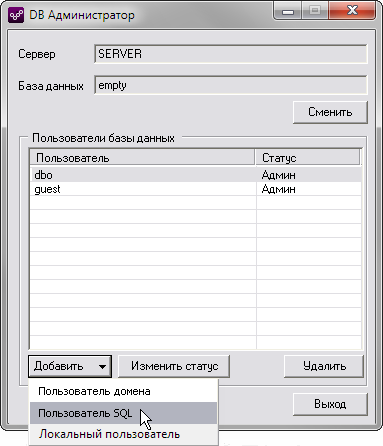The width and height of the screenshot is (383, 446).
Task: Click the Админ status of dbo
Action: (278, 175)
